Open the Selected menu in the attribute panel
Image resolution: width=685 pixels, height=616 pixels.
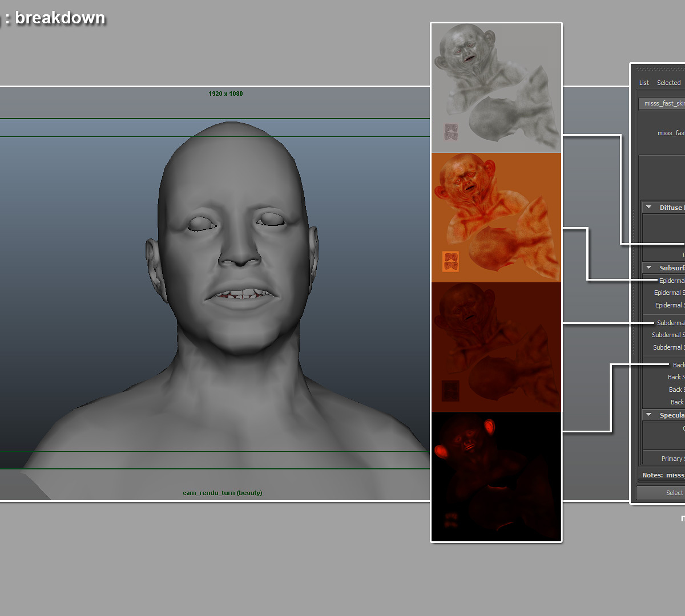click(668, 83)
